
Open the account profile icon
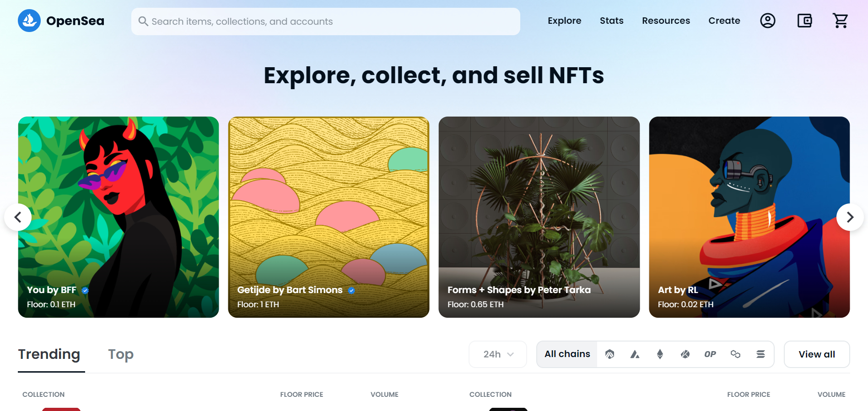tap(767, 21)
